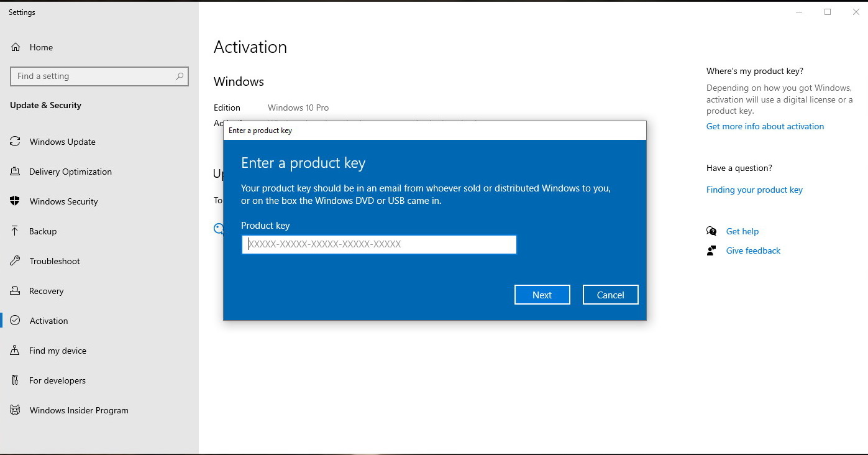Click the Get help chat bubble icon
The width and height of the screenshot is (868, 455).
pos(711,231)
